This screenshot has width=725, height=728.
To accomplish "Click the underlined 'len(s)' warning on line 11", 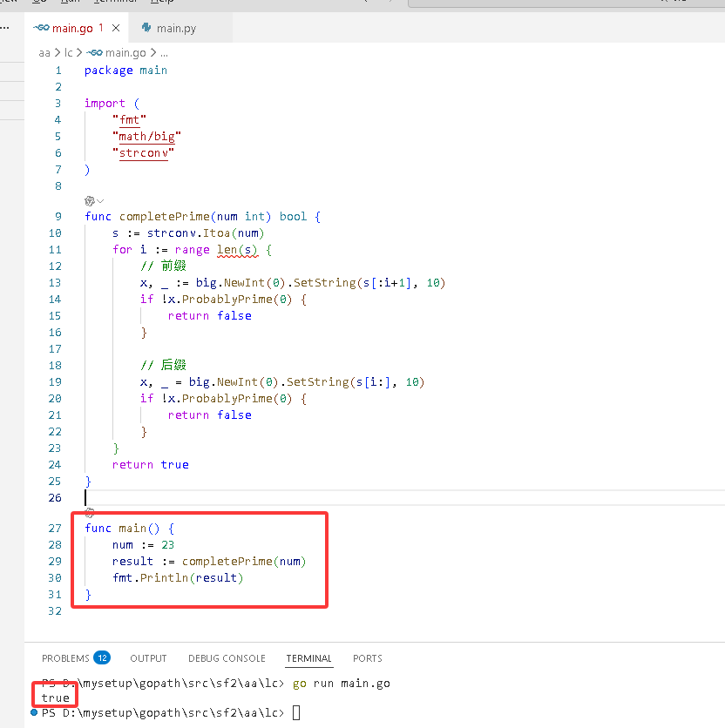I will (237, 250).
